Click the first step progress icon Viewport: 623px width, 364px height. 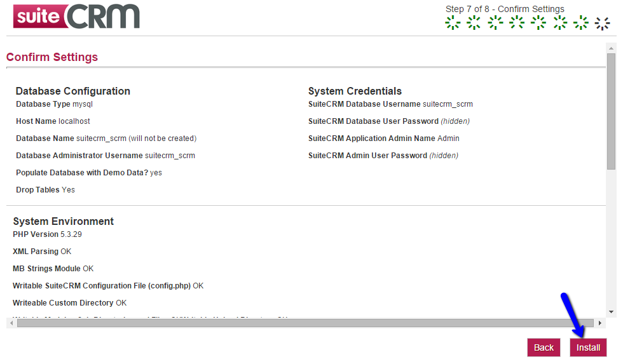pos(453,23)
